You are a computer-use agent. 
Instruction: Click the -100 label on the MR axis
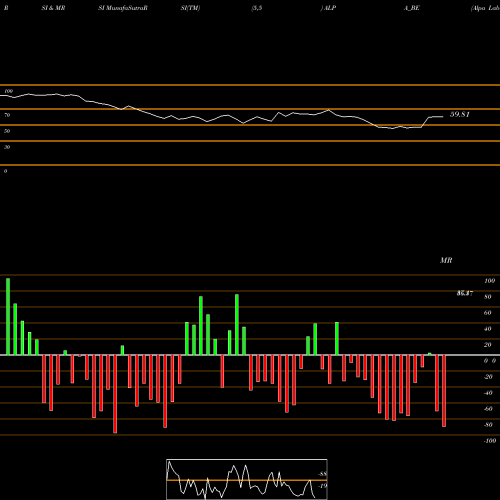coord(490,441)
